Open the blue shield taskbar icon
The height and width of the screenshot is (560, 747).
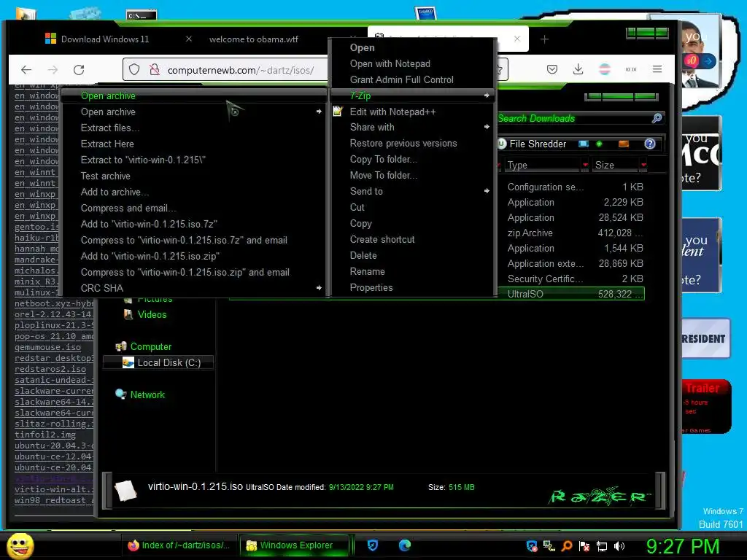pos(373,545)
